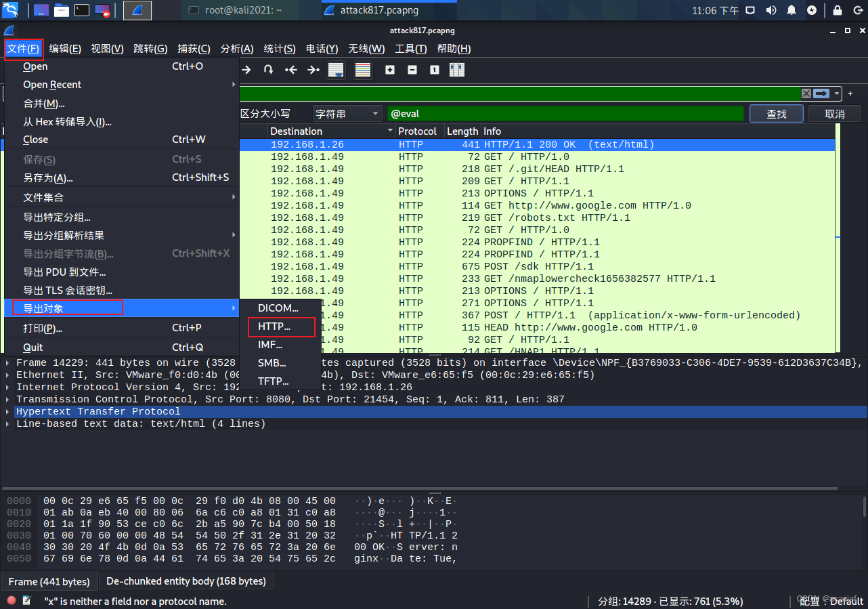868x609 pixels.
Task: Choose Open in the file menu
Action: (122, 66)
